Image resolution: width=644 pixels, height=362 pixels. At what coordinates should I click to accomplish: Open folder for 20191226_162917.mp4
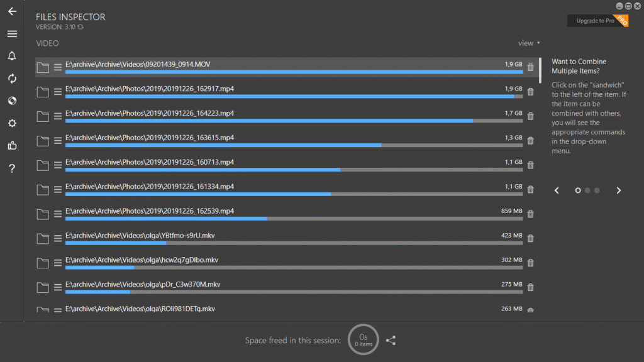(x=43, y=92)
